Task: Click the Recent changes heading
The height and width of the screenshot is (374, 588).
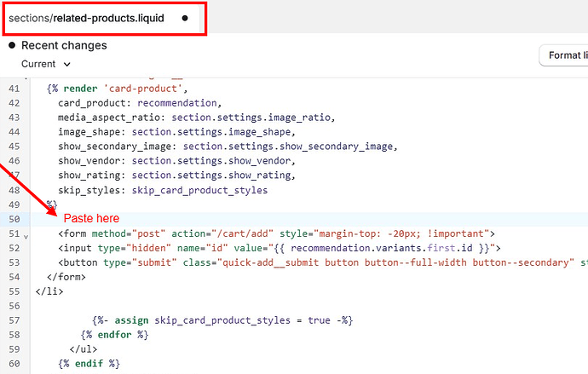Action: [x=64, y=45]
